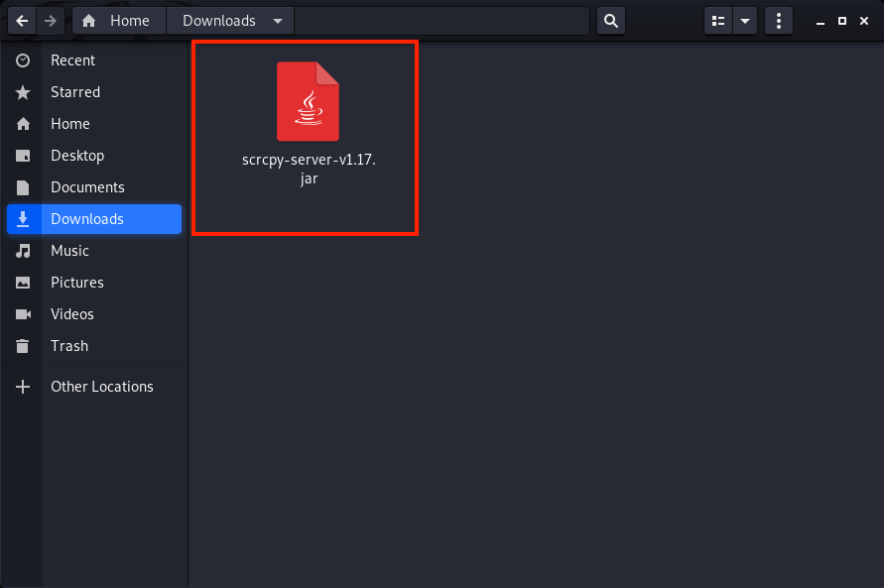Open Pictures in the sidebar
This screenshot has width=884, height=588.
click(x=94, y=283)
